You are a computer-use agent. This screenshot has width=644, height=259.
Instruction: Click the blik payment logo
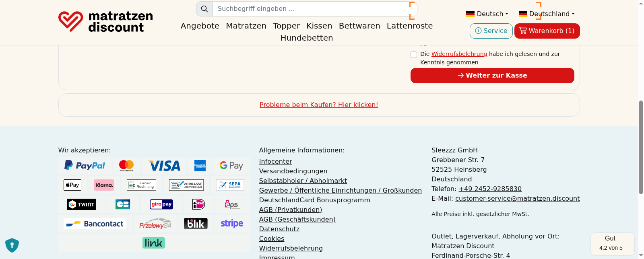coord(196,224)
